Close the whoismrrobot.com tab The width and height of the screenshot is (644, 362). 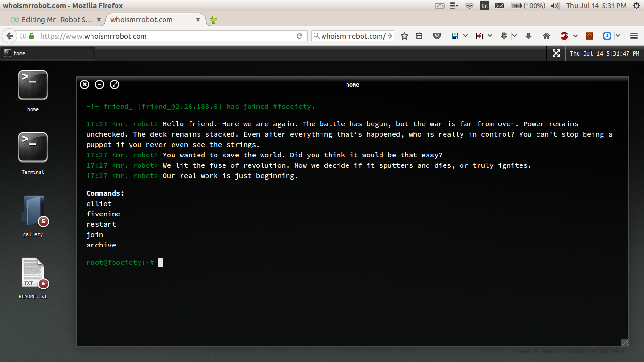(x=198, y=20)
